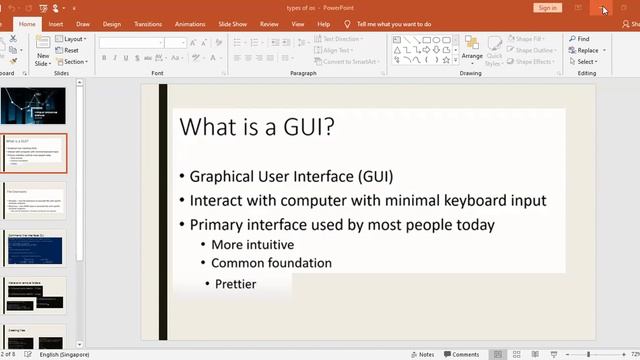
Task: Click the zoom slider handle
Action: pos(589,354)
